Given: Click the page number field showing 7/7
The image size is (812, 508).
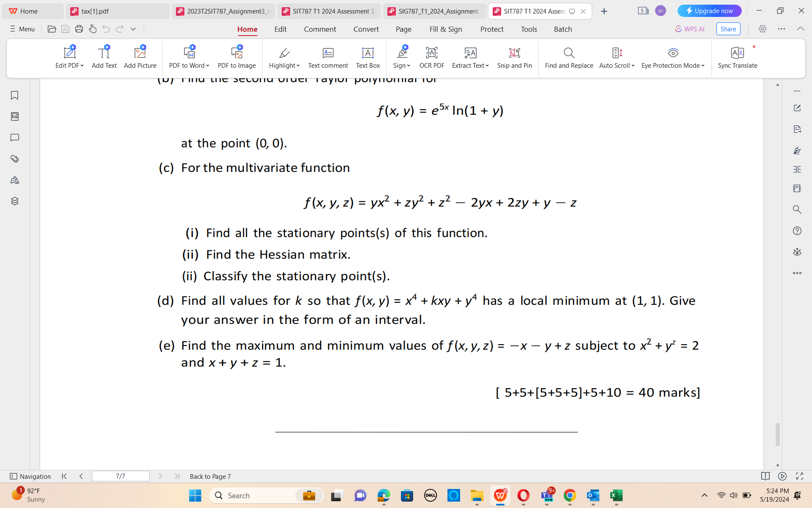Looking at the screenshot, I should click(121, 476).
